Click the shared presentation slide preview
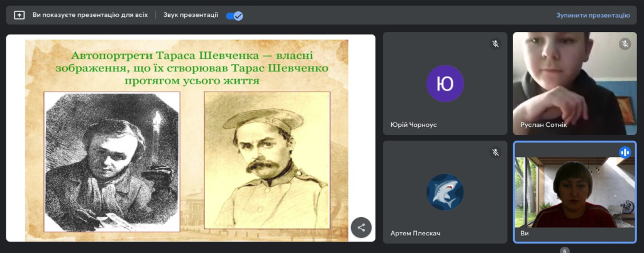Viewport: 644px width, 253px height. click(x=191, y=137)
